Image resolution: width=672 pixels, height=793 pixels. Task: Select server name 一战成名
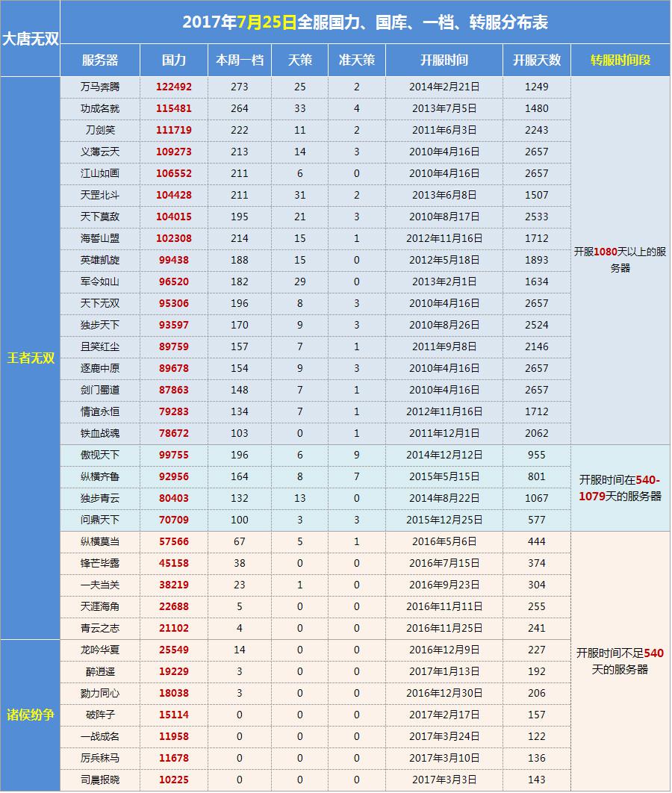(100, 736)
